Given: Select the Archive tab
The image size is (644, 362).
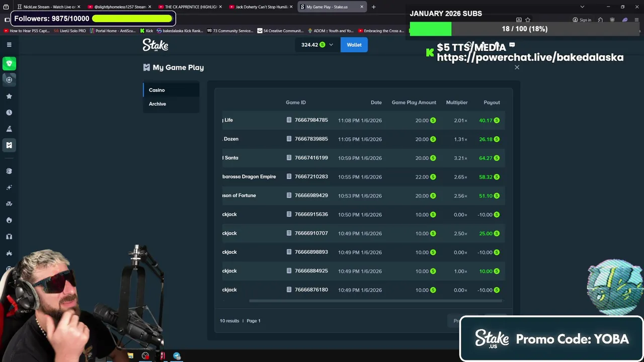Looking at the screenshot, I should point(171,104).
